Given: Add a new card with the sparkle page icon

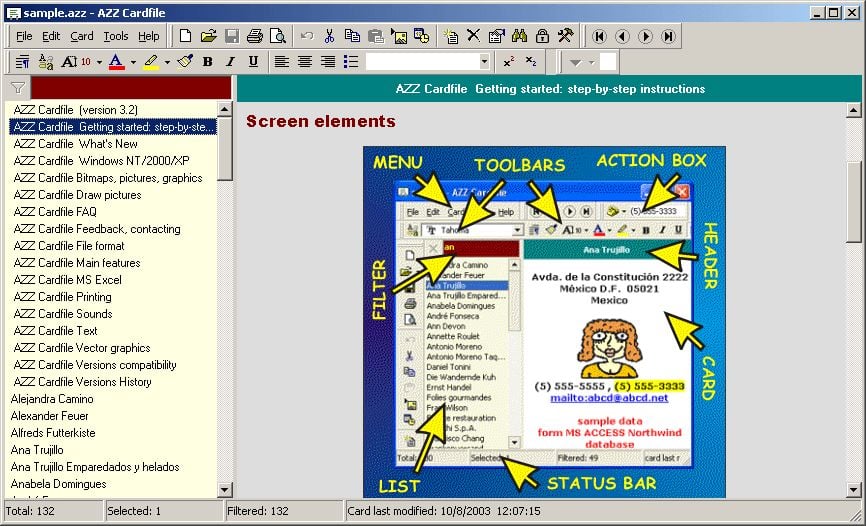Looking at the screenshot, I should point(451,36).
